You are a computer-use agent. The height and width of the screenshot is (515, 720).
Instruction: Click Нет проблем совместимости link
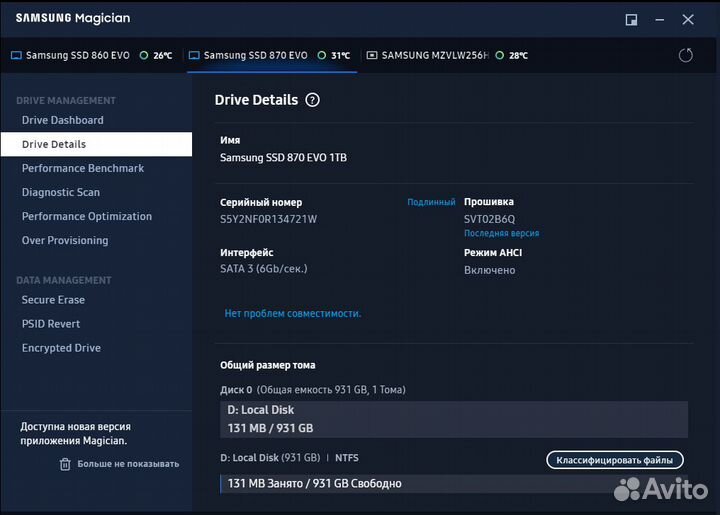(292, 313)
